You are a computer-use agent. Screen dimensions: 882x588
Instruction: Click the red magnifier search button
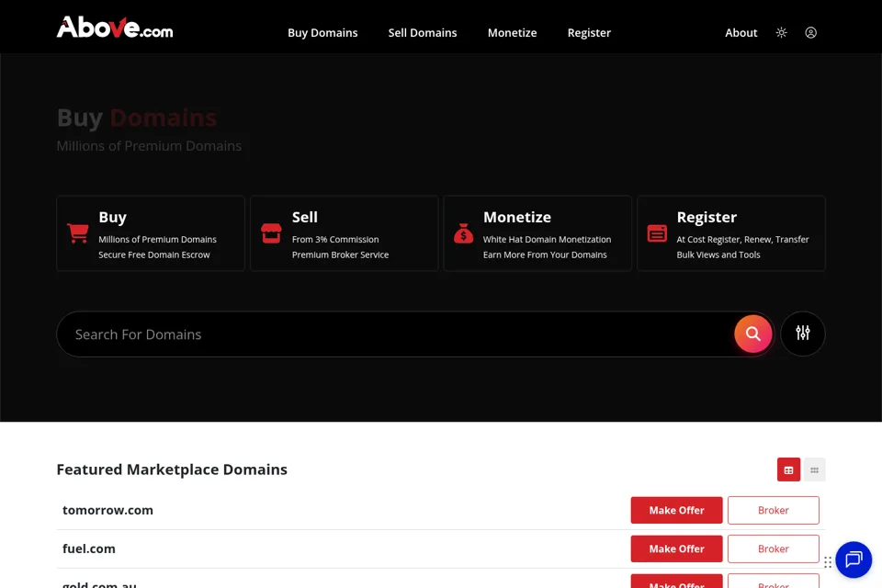point(753,334)
